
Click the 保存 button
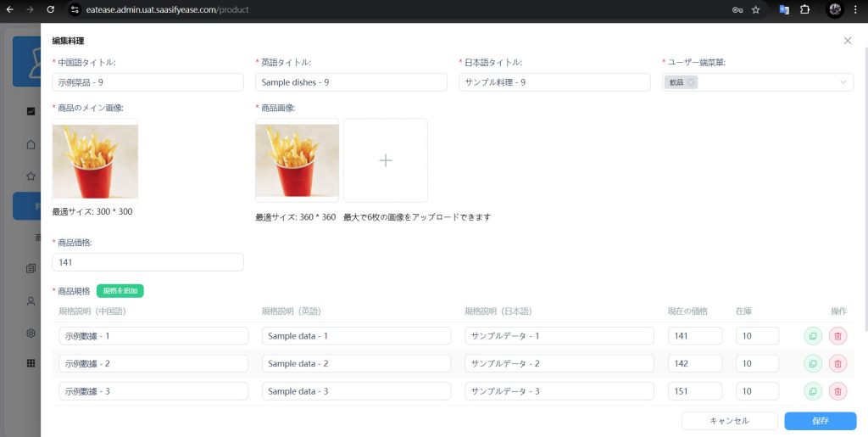820,421
